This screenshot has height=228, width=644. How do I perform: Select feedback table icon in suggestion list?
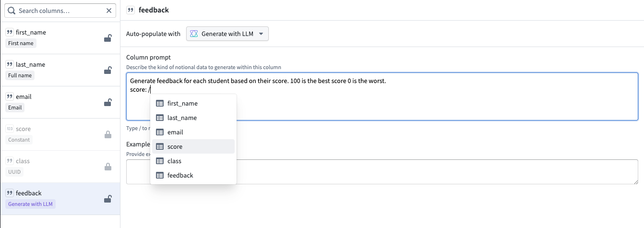click(x=160, y=175)
